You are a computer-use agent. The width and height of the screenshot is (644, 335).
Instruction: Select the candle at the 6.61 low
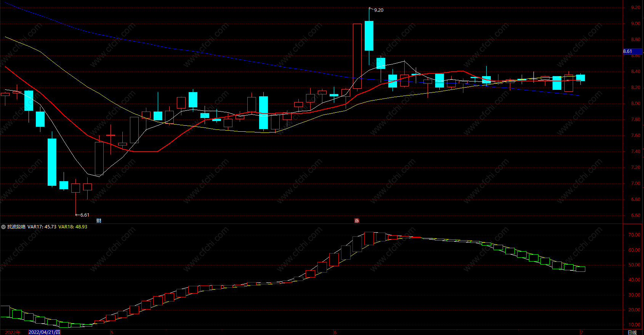76,188
